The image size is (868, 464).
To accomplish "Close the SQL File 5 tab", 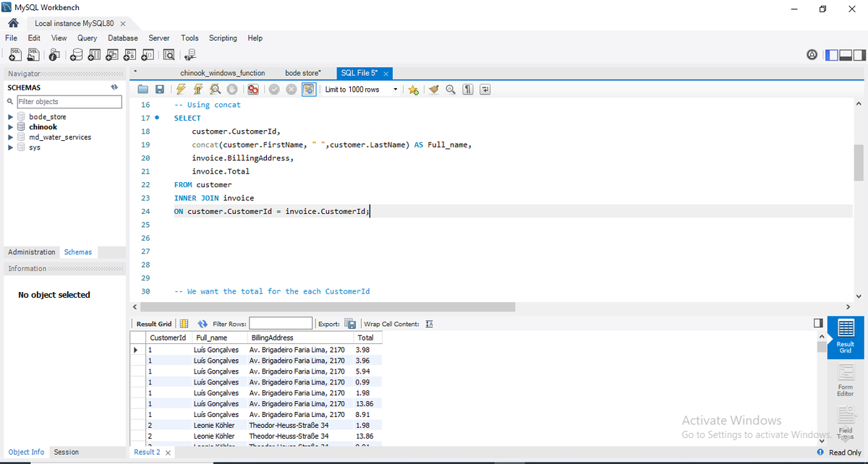I will [x=386, y=74].
